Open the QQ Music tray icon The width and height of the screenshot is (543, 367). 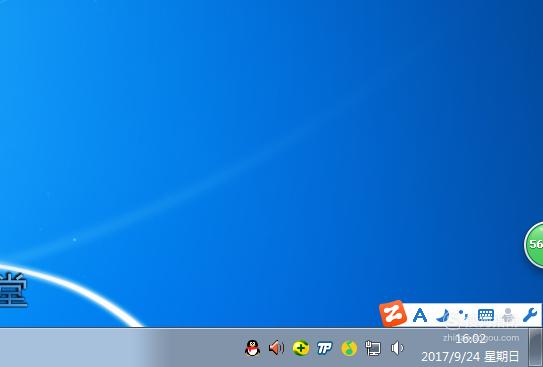coord(349,348)
